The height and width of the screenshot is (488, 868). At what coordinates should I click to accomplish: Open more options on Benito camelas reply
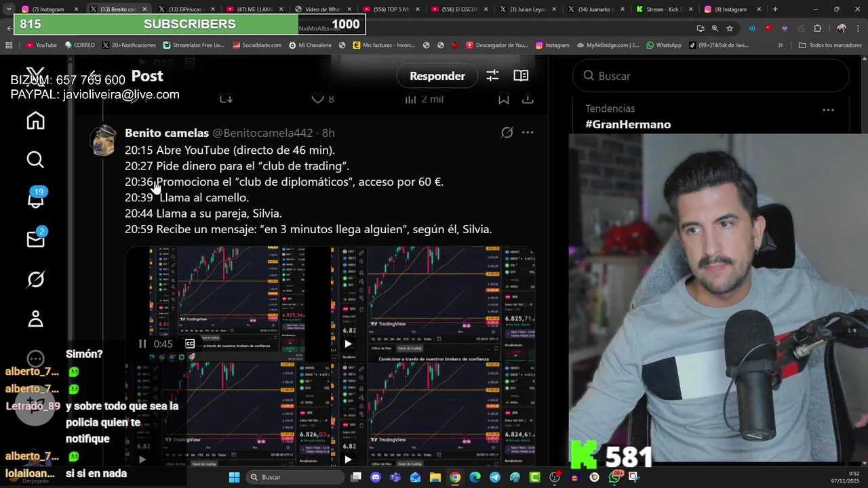tap(528, 133)
